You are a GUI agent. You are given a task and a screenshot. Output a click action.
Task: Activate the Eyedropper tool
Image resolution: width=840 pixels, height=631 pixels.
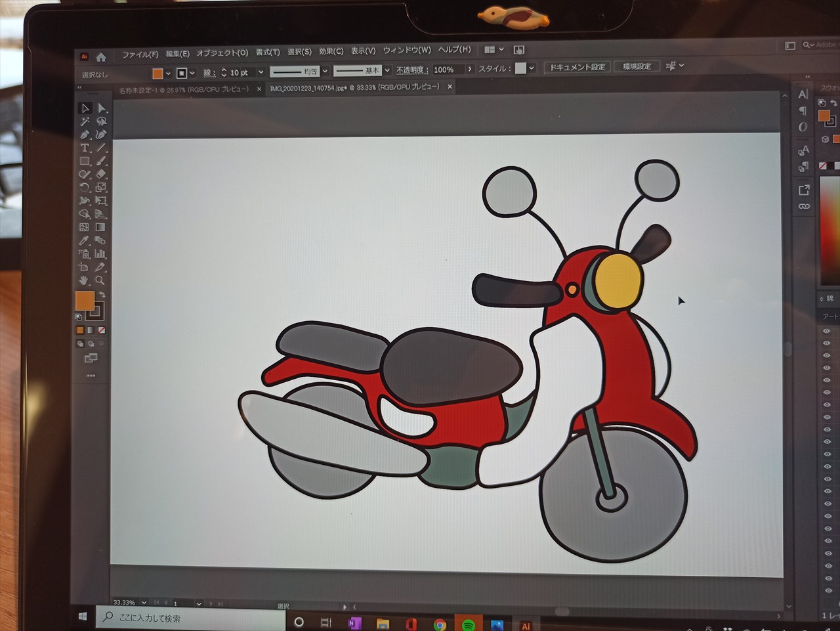pos(84,241)
